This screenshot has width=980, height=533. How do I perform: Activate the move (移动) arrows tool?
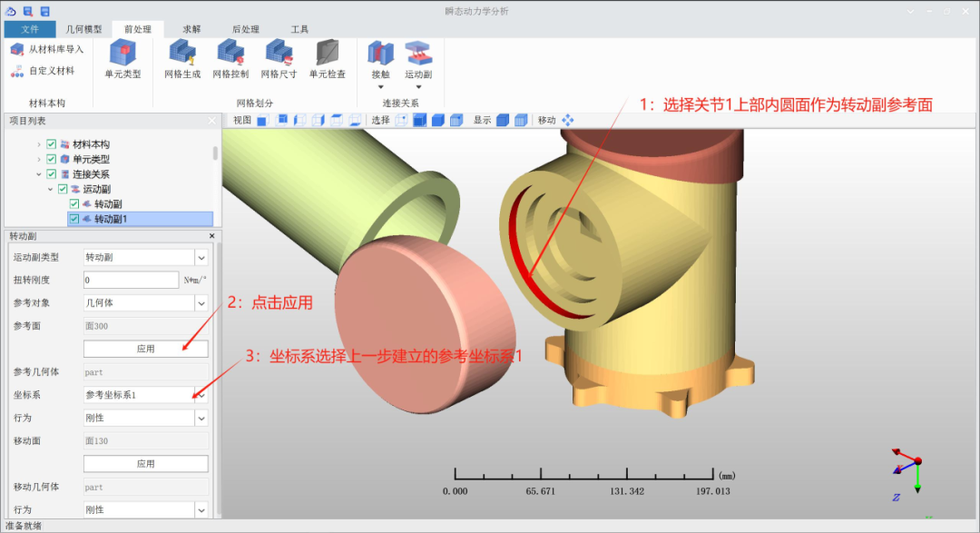point(567,120)
